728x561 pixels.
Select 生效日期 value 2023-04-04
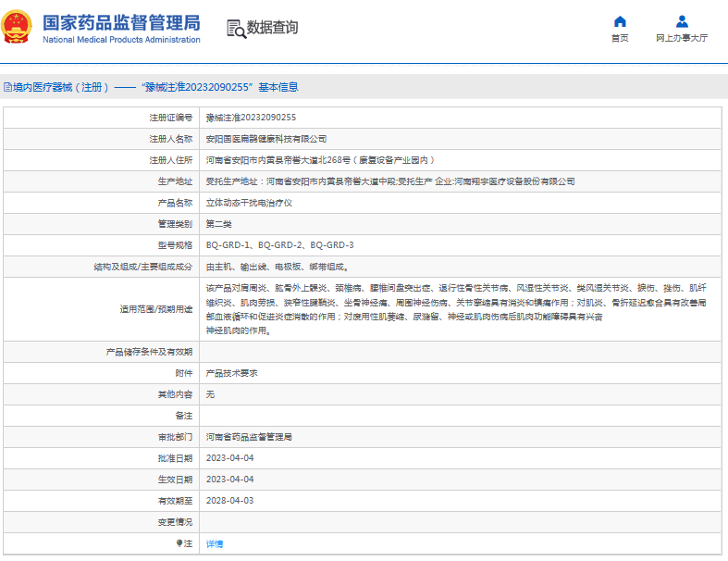(229, 480)
